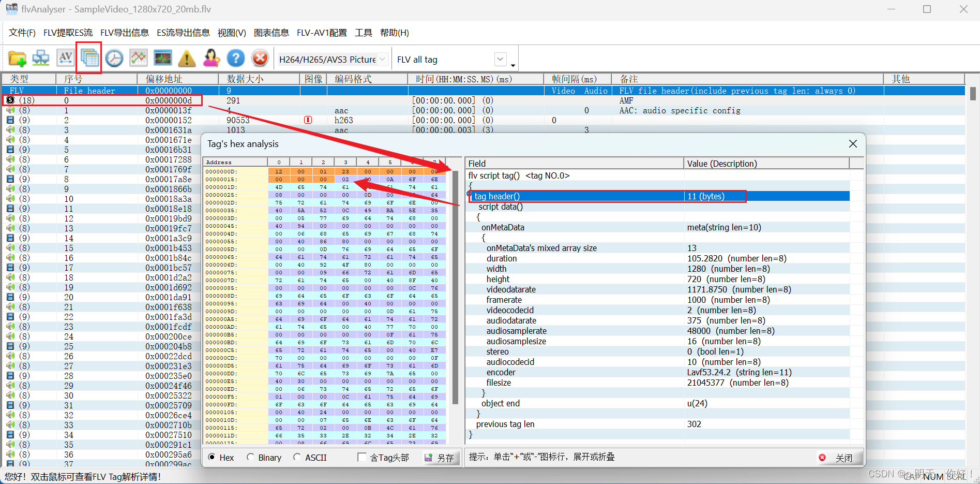Screen dimensions: 980x484
Task: Click the flvAnalyser app icon in title bar
Action: click(x=11, y=9)
